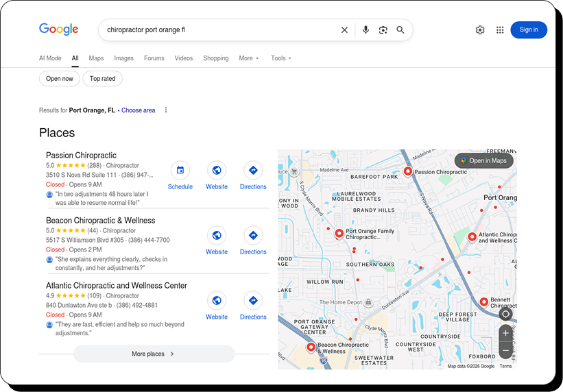Viewport: 563px width, 392px height.
Task: Open Google settings gear icon
Action: (480, 29)
